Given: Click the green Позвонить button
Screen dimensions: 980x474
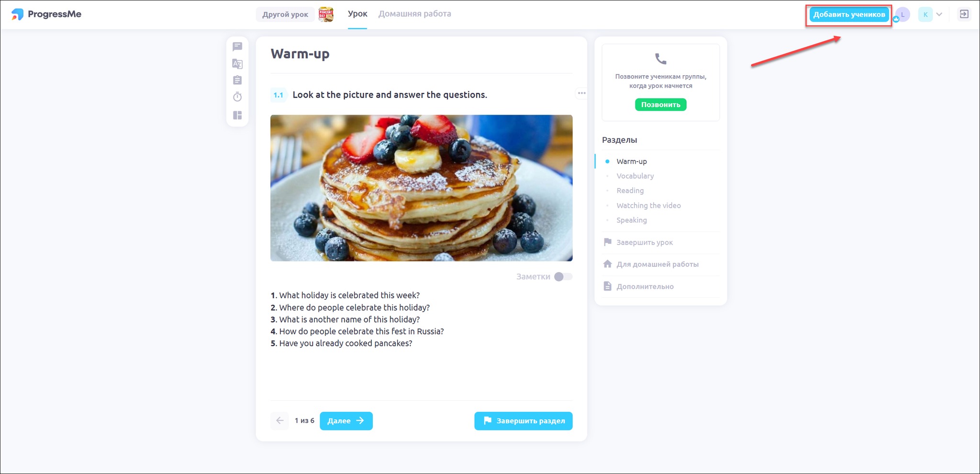Looking at the screenshot, I should tap(661, 104).
